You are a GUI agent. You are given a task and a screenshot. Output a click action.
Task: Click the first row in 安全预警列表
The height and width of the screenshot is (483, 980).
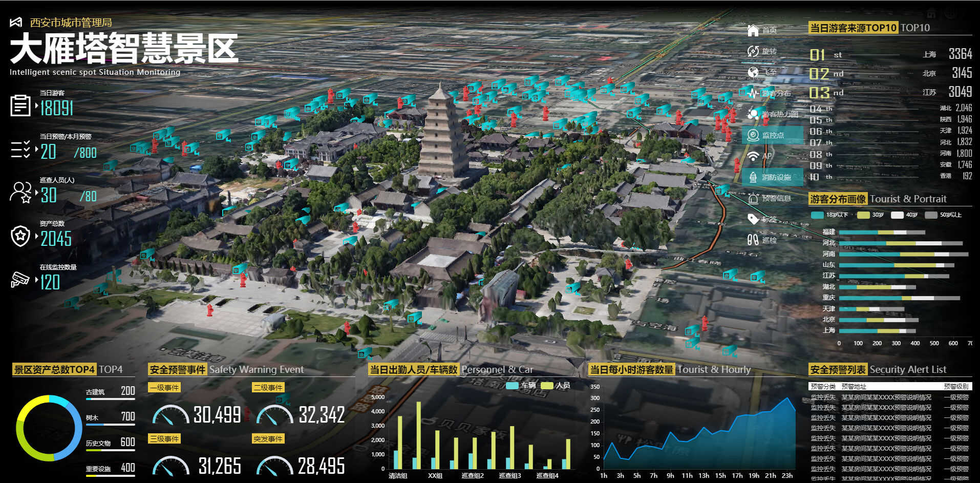(890, 397)
